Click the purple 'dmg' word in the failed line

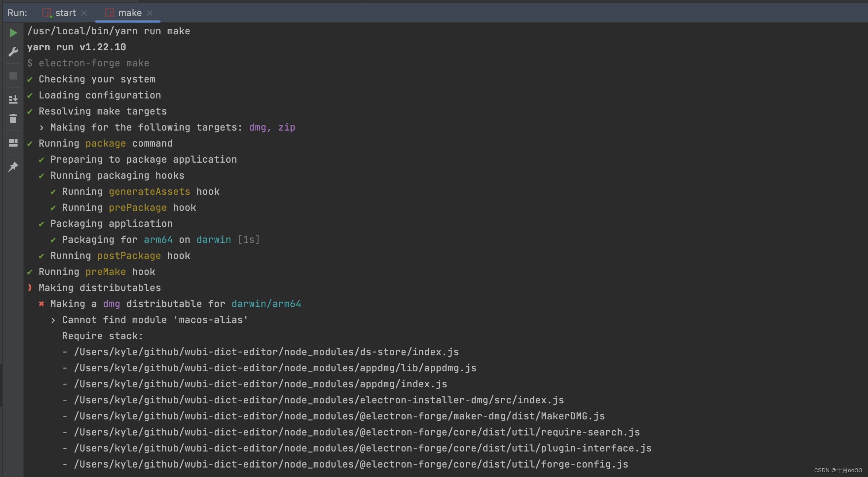point(112,304)
